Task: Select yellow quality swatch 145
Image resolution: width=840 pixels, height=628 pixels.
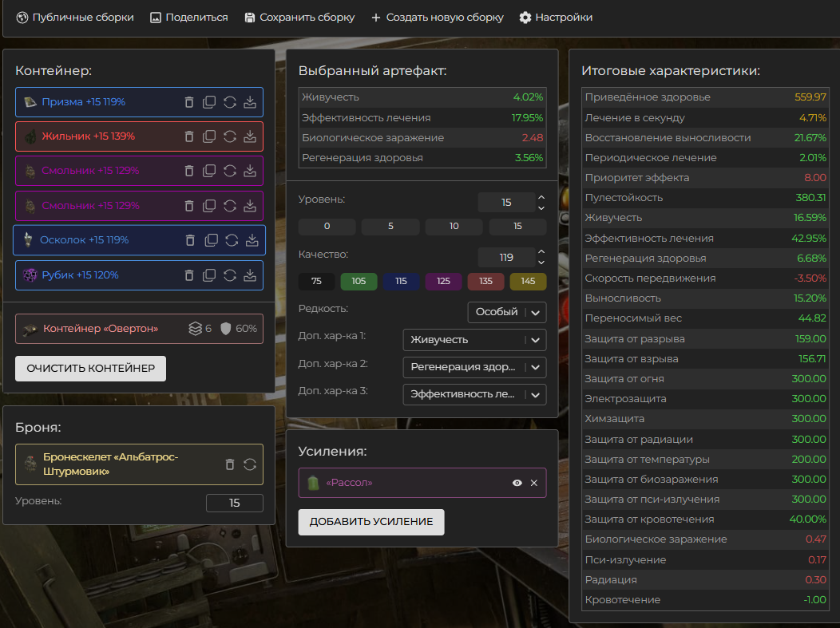Action: click(x=529, y=282)
